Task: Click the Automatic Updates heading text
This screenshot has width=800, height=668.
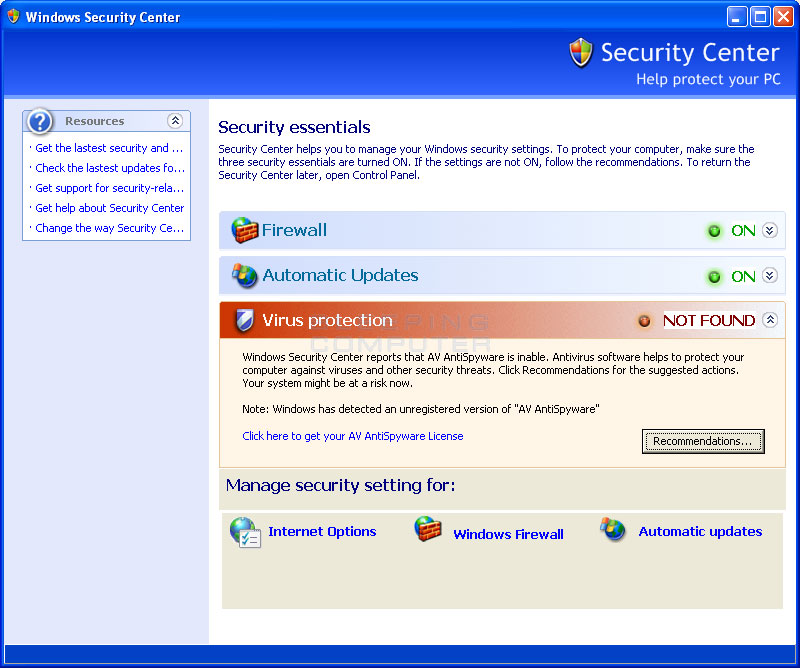Action: [x=340, y=276]
